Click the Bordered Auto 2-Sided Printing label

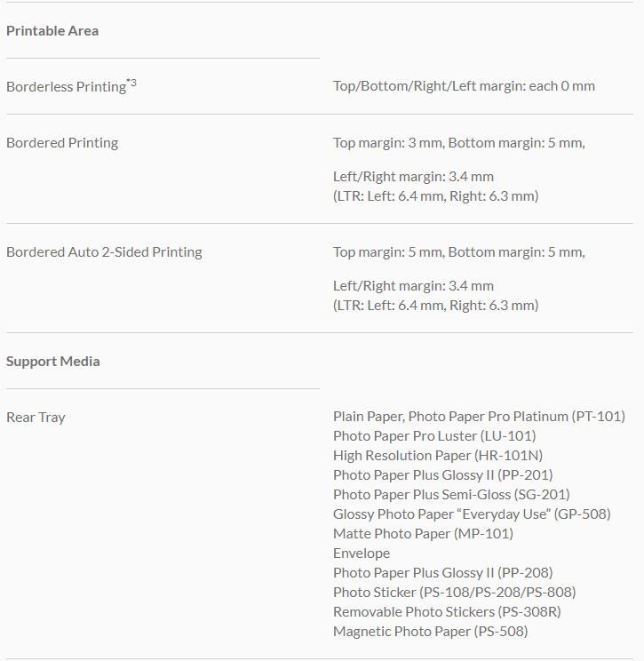point(104,252)
